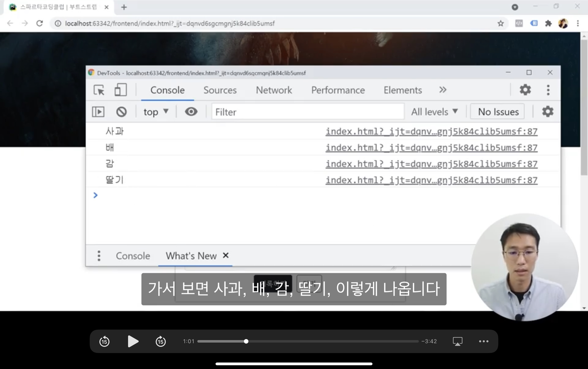This screenshot has height=369, width=588.
Task: Open the drawer three-dot menu
Action: point(99,256)
